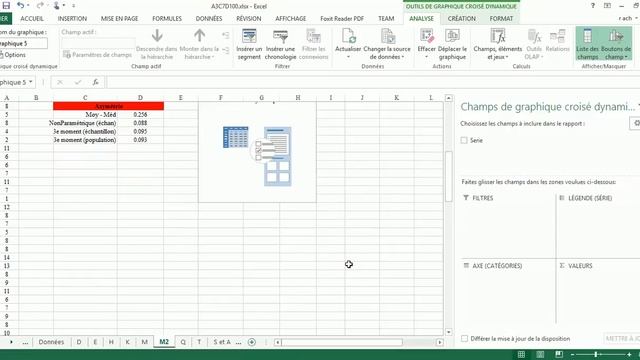Click the zoom out minus button

(x=573, y=354)
